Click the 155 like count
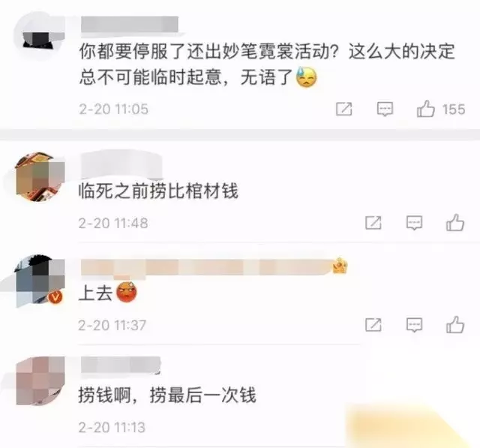The width and height of the screenshot is (480, 448). click(x=454, y=110)
